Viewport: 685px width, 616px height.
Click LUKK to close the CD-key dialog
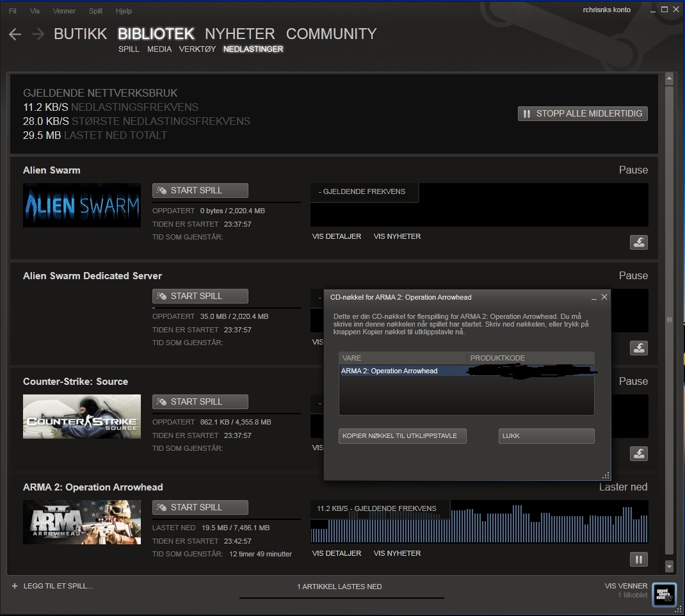coord(547,436)
